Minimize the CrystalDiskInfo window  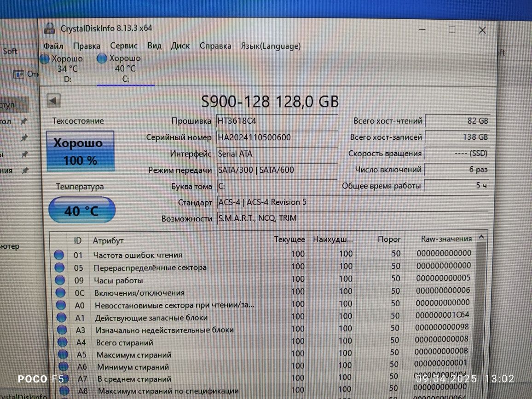point(422,30)
